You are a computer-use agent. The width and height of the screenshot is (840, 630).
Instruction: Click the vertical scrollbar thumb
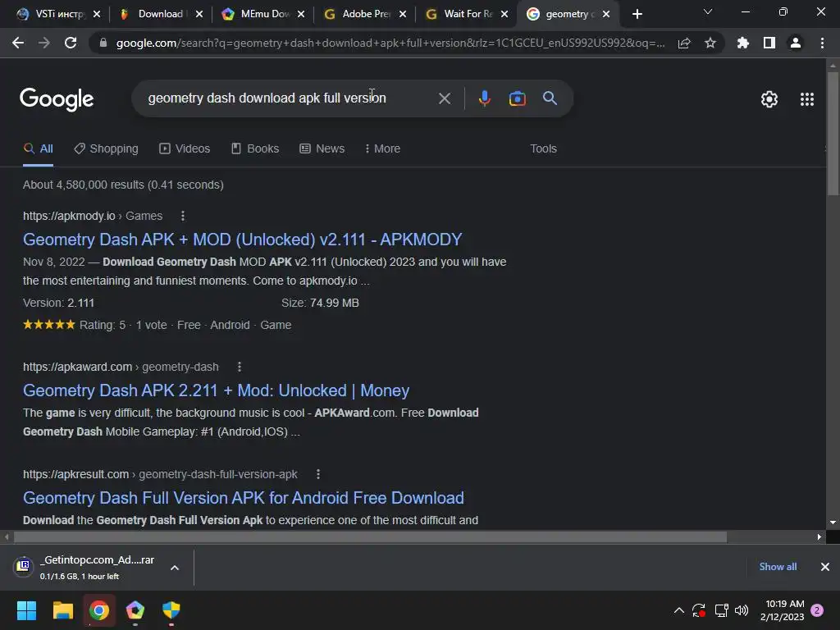click(x=833, y=133)
